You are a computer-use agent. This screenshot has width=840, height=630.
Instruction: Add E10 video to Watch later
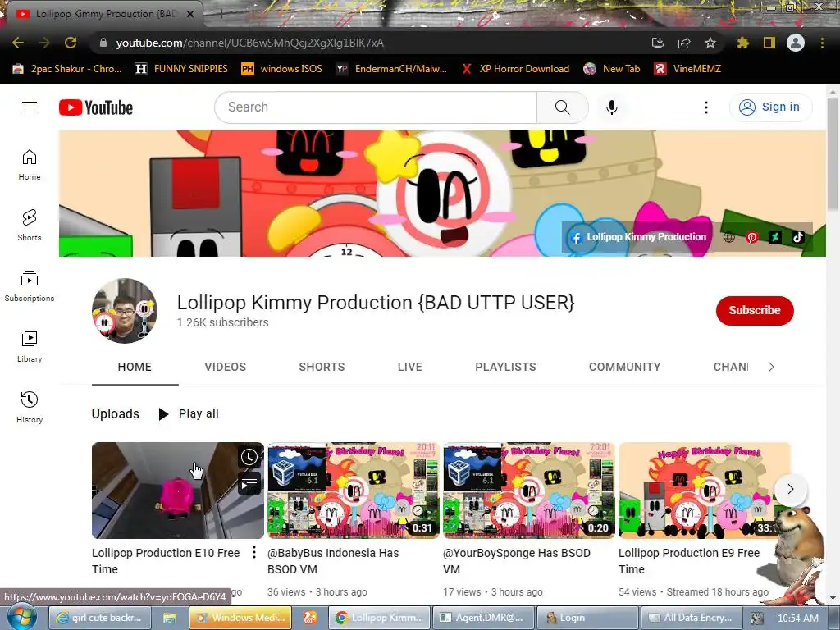(249, 457)
